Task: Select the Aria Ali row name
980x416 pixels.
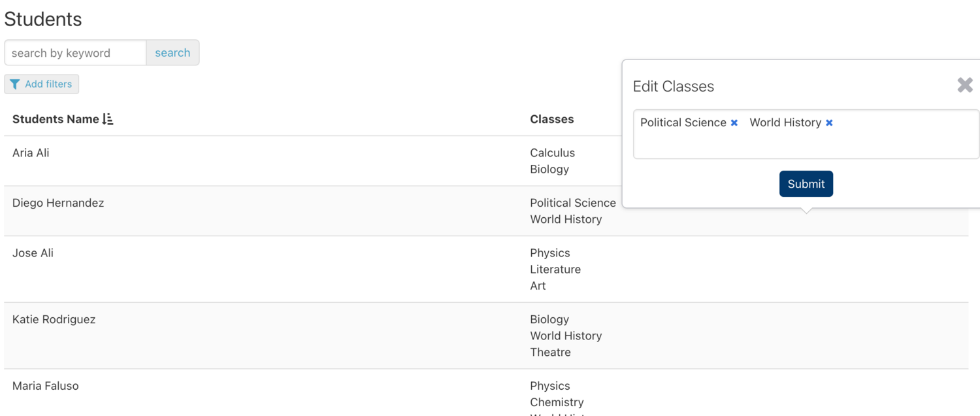Action: click(x=31, y=153)
